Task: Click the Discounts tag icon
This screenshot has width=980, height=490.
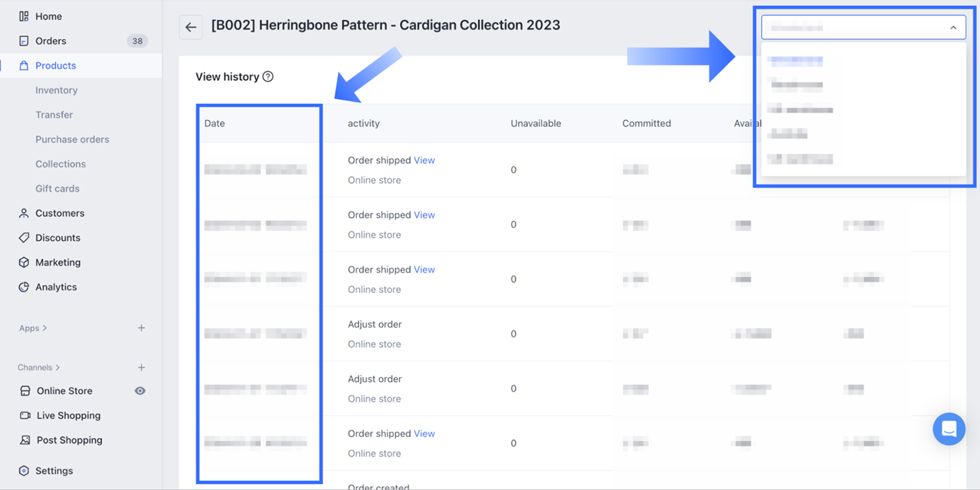Action: (24, 238)
